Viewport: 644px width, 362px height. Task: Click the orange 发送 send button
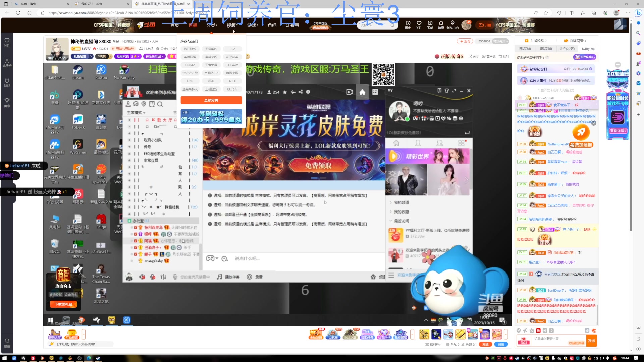click(591, 341)
